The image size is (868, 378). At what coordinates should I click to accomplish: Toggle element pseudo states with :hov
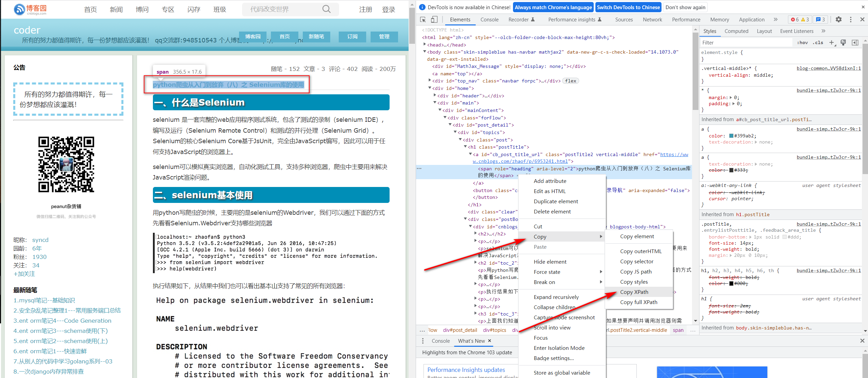click(x=802, y=42)
